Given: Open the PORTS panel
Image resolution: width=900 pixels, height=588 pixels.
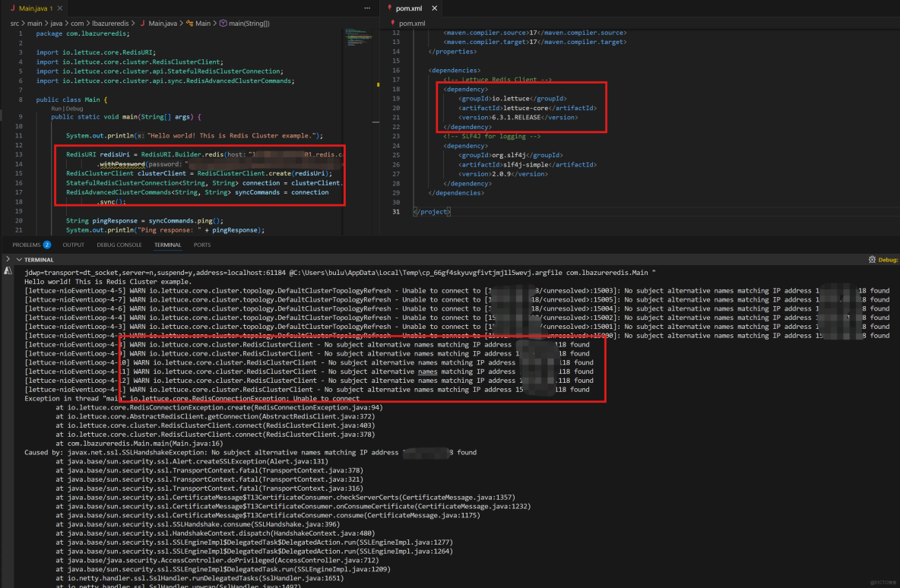Looking at the screenshot, I should pos(201,245).
